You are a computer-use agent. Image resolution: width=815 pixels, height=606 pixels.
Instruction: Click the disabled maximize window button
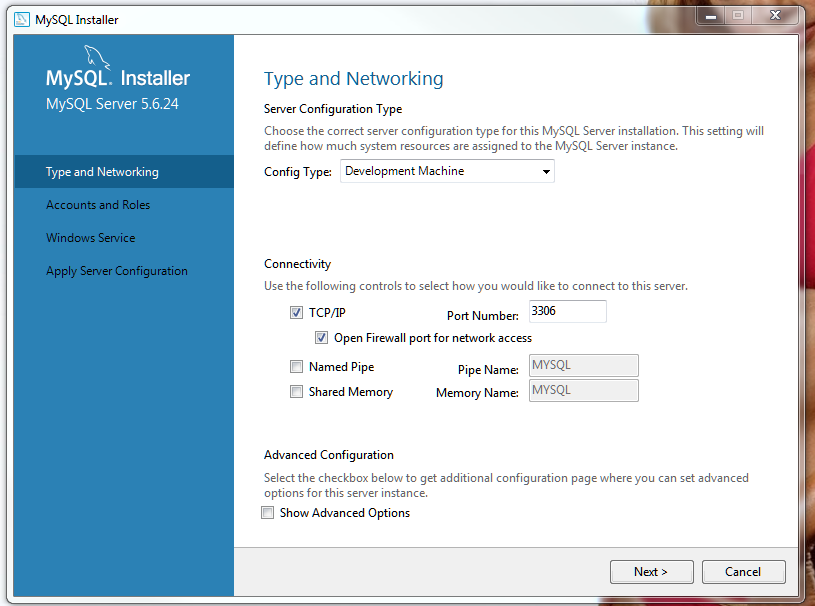tap(739, 15)
